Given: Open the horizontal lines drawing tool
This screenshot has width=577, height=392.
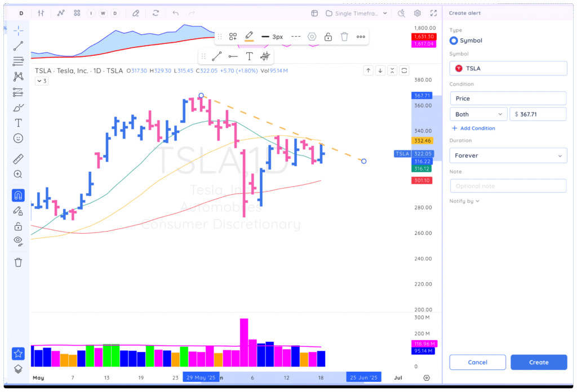Looking at the screenshot, I should pos(18,61).
